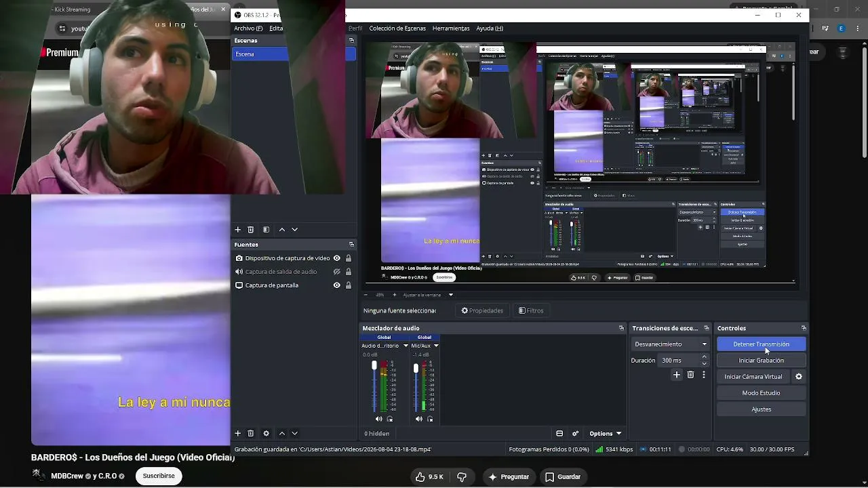Image resolution: width=868 pixels, height=488 pixels.
Task: Toggle audio mixer layout icon
Action: pos(559,434)
